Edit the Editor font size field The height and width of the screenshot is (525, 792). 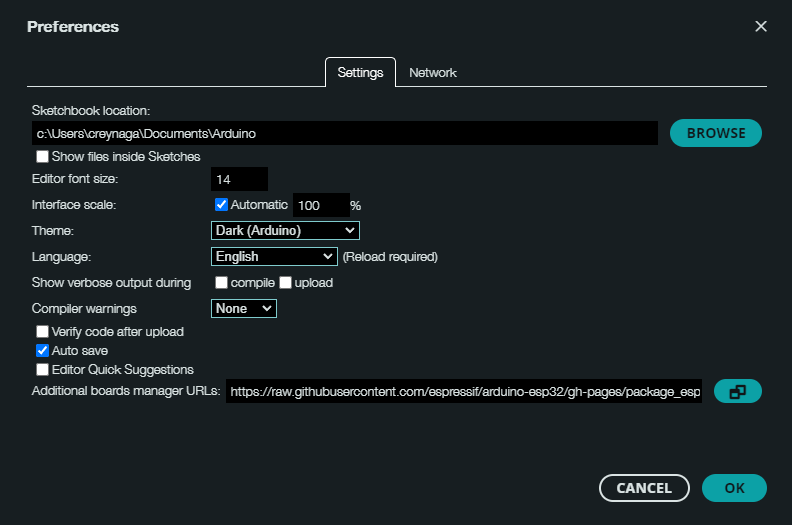[239, 179]
